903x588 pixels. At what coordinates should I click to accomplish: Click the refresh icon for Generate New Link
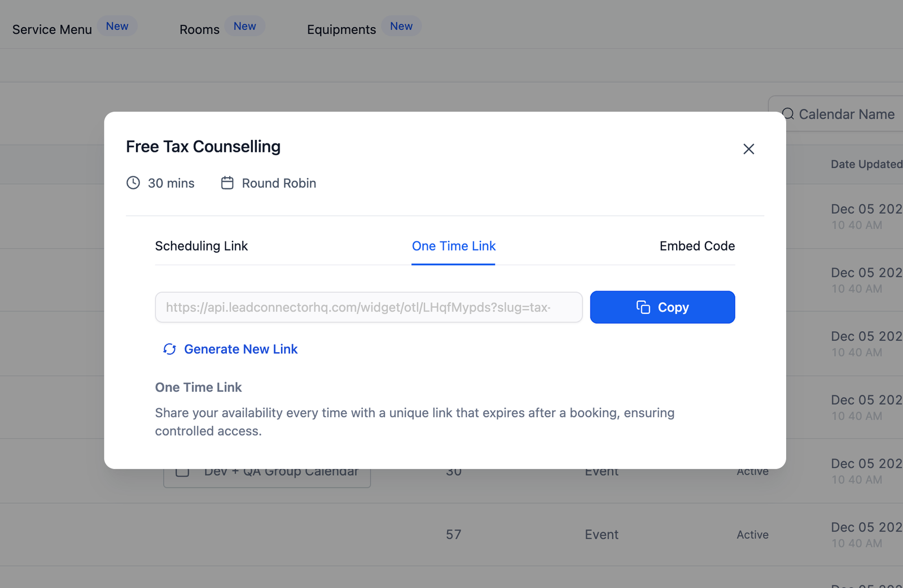(x=169, y=349)
